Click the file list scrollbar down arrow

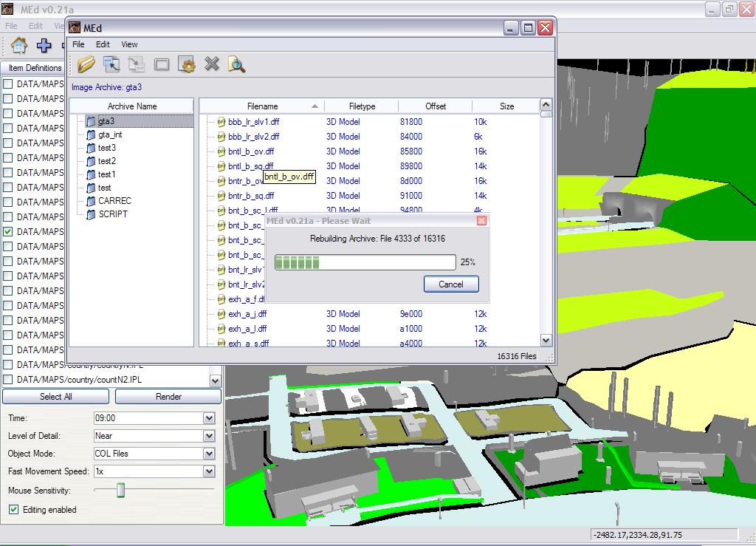tap(546, 340)
